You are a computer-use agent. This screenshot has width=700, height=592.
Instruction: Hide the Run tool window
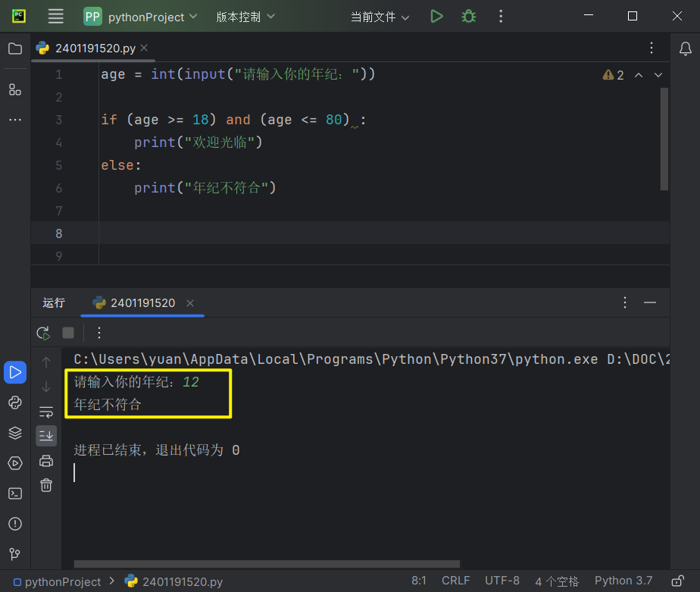tap(650, 303)
